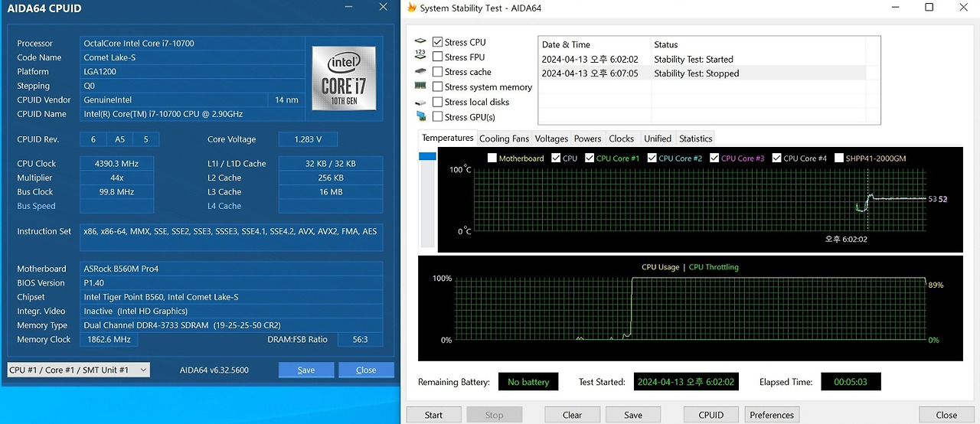Switch to the Powers tab
The width and height of the screenshot is (980, 424).
tap(587, 139)
